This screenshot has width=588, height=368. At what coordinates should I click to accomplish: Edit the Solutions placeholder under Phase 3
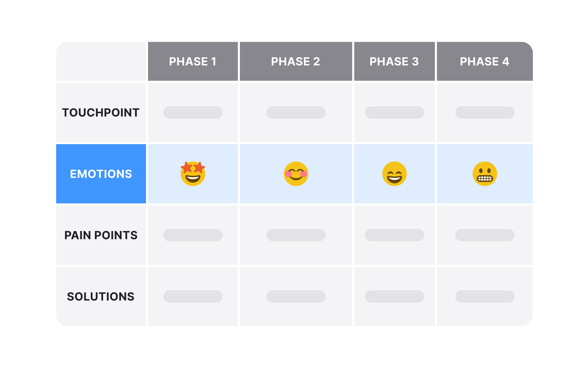[x=394, y=296]
